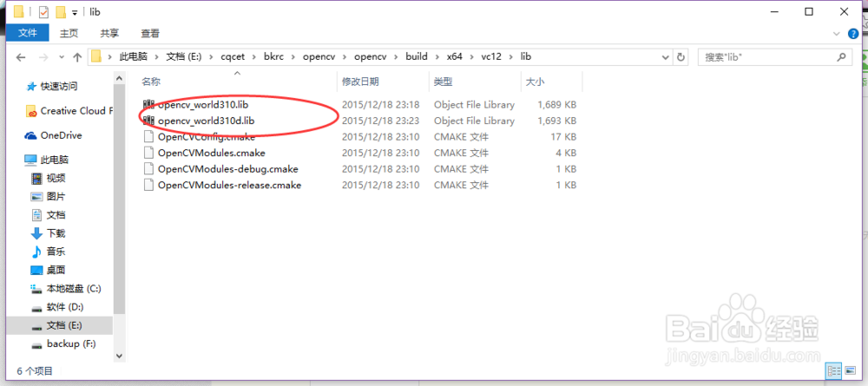The width and height of the screenshot is (868, 386).
Task: Click the Back navigation arrow
Action: click(21, 57)
